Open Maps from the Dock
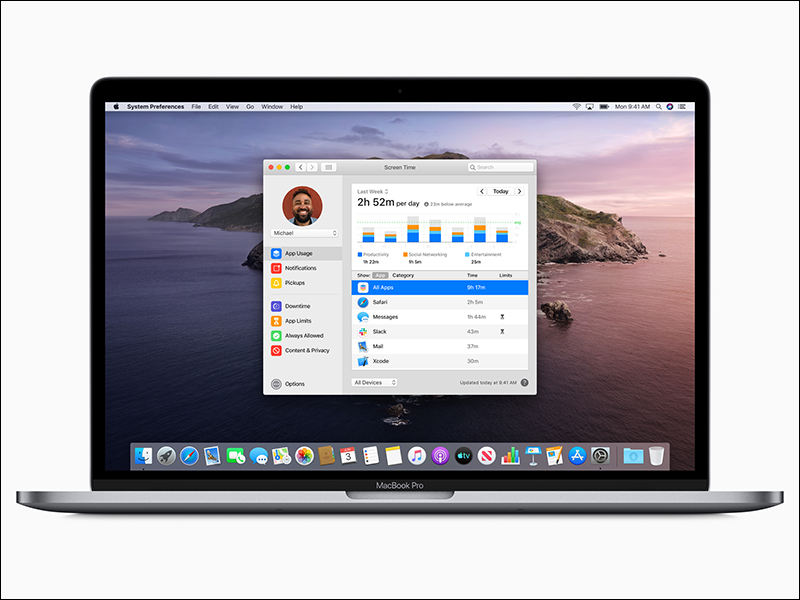The width and height of the screenshot is (800, 600). [281, 456]
